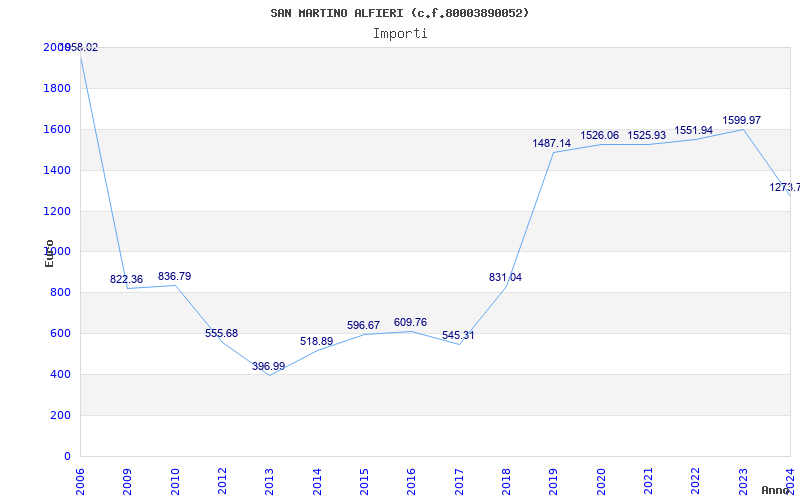Select the 518.89 data label
Screen dimensions: 800x500
(x=316, y=342)
